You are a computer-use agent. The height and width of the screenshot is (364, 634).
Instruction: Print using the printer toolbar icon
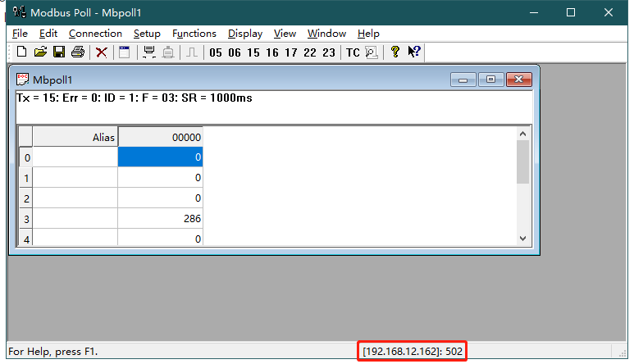[x=78, y=52]
